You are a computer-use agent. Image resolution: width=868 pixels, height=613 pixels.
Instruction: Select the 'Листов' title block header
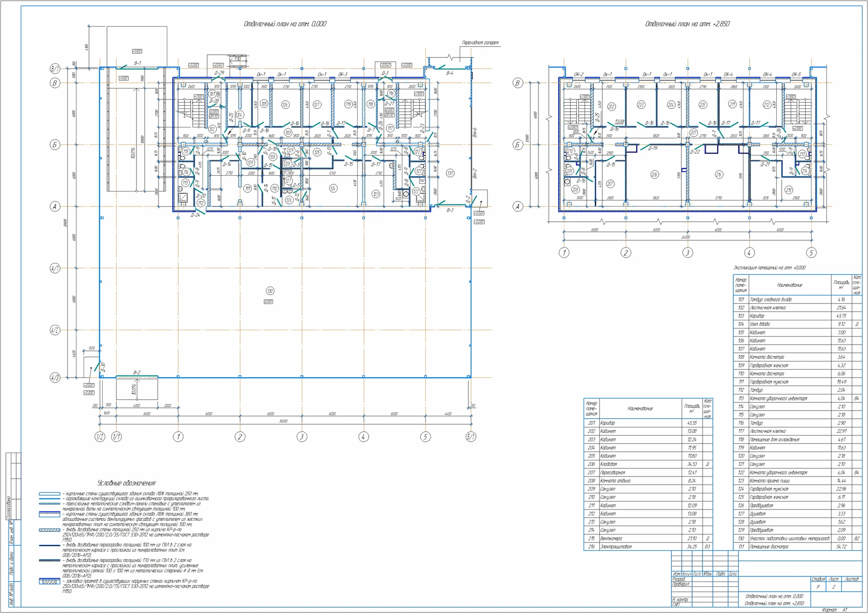pos(852,579)
